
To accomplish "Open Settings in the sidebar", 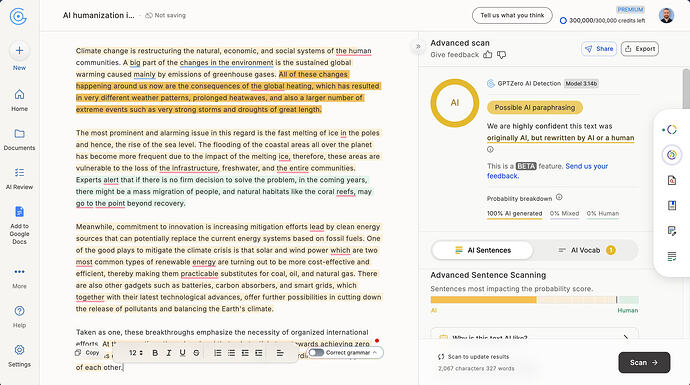I will tap(19, 356).
